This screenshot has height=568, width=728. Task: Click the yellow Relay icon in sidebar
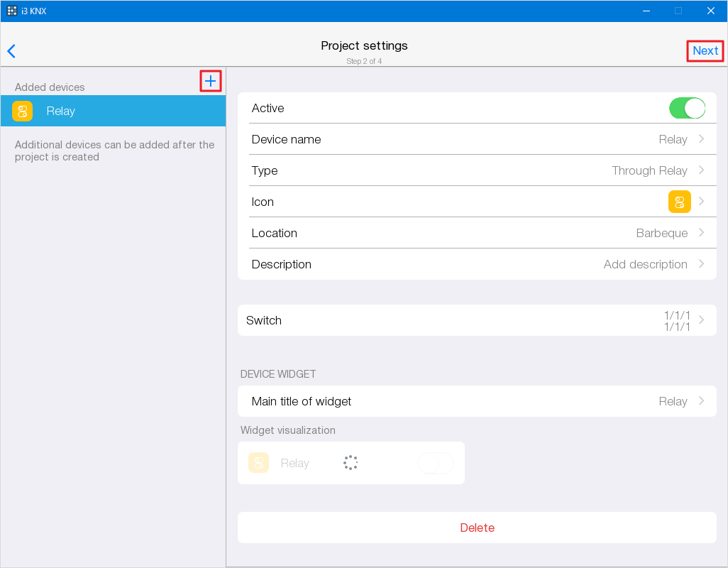point(23,111)
